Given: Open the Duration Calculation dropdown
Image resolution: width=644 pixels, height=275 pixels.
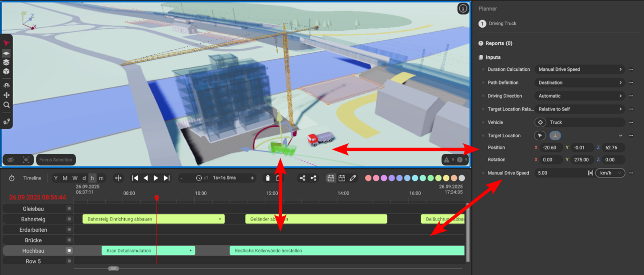Looking at the screenshot, I should [580, 69].
